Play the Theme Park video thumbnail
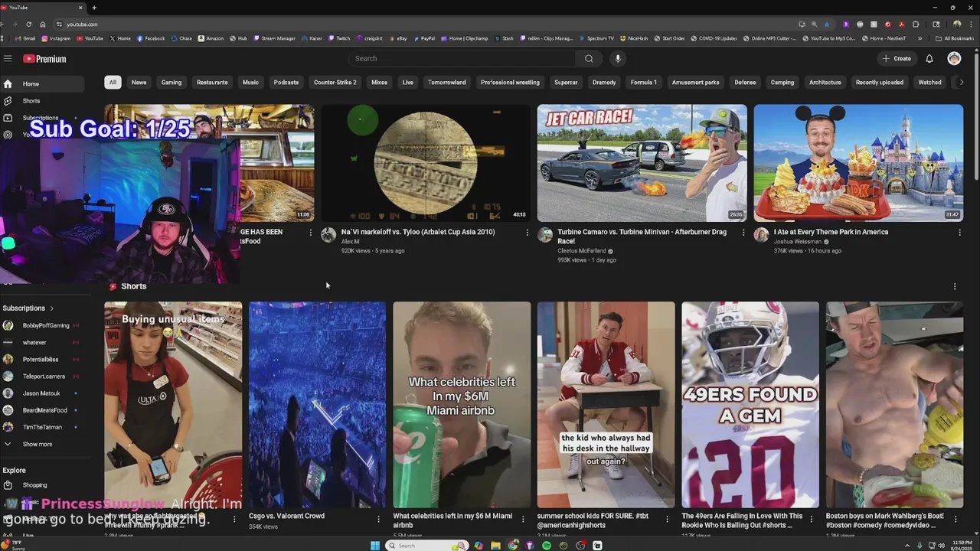980x551 pixels. [858, 163]
